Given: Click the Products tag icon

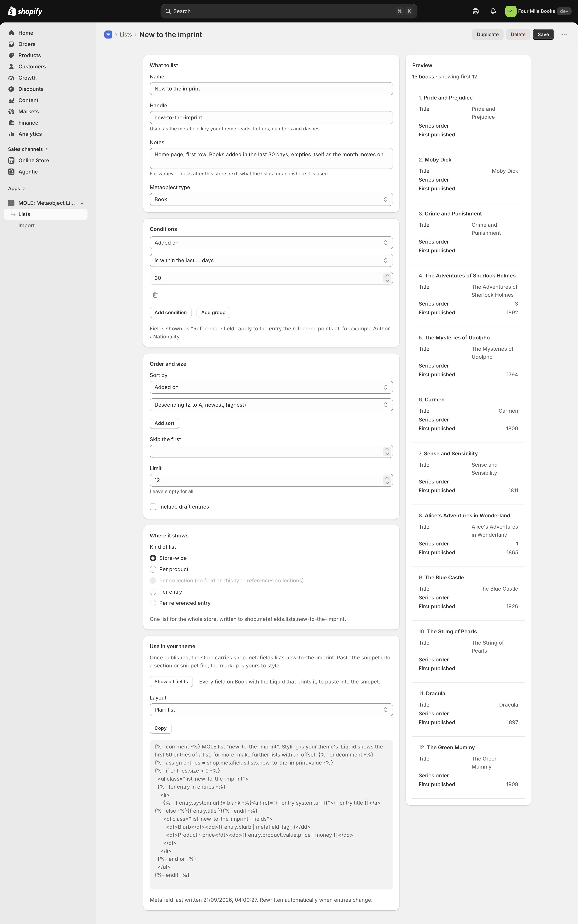Looking at the screenshot, I should point(11,55).
